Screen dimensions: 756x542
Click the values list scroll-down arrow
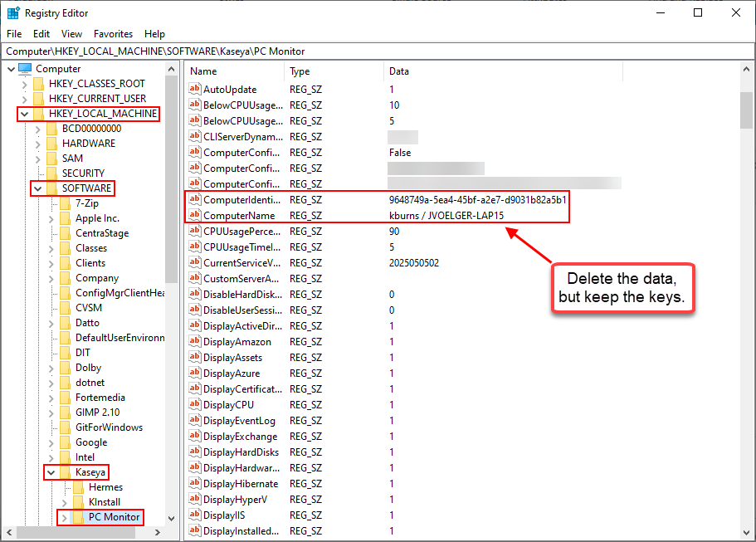(746, 533)
